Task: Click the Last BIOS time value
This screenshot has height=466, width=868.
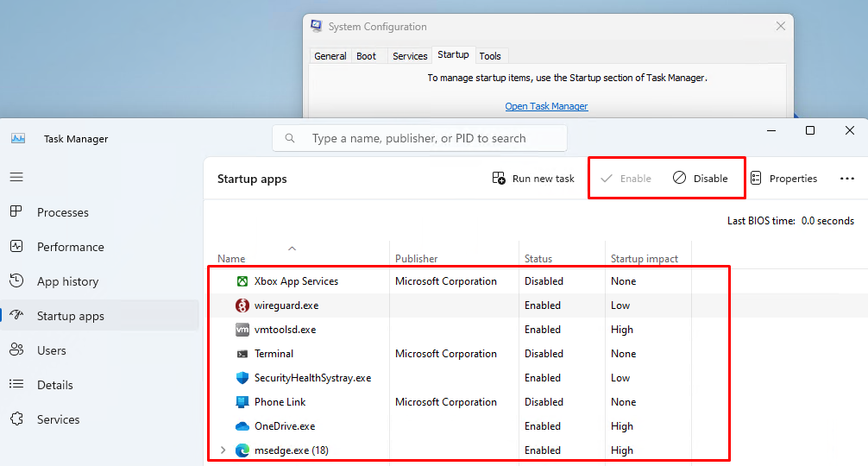Action: tap(827, 221)
